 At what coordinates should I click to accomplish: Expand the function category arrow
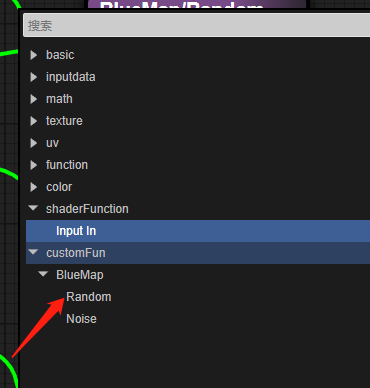[x=34, y=165]
